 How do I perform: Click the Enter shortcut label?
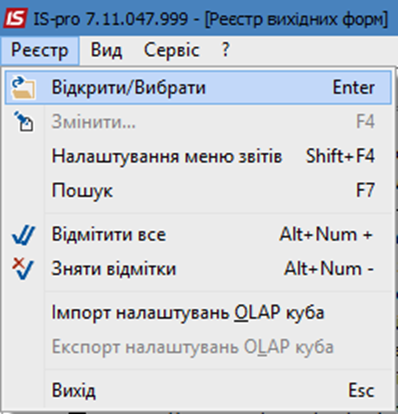pos(354,88)
